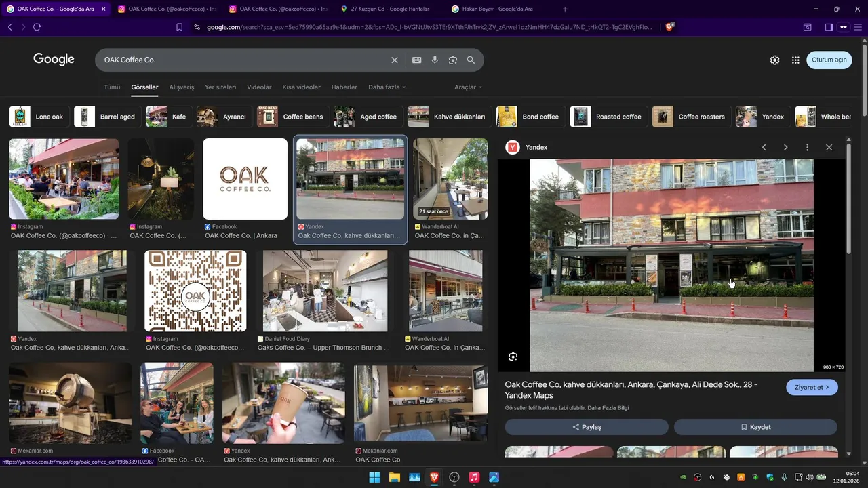Open the Google apps grid

(795, 60)
